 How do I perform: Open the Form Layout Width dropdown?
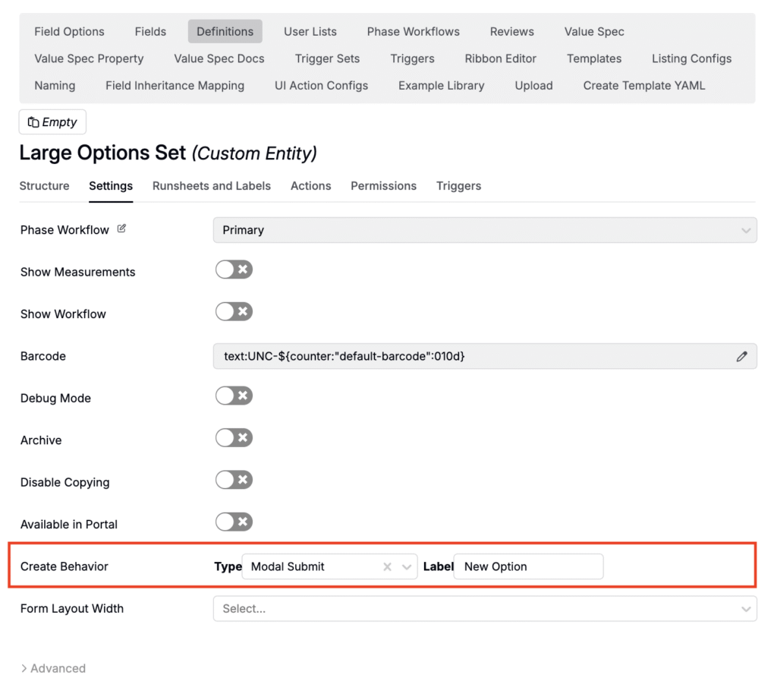click(484, 609)
